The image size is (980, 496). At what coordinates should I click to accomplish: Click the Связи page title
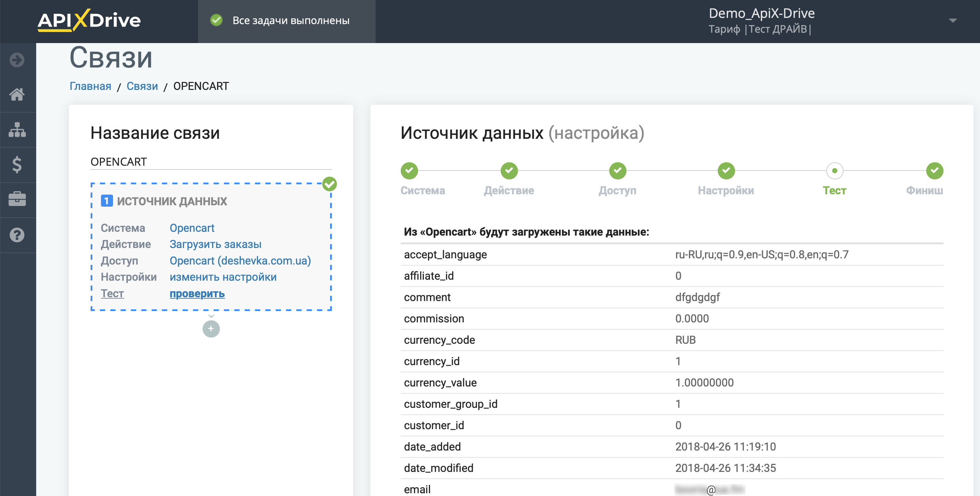[x=111, y=58]
